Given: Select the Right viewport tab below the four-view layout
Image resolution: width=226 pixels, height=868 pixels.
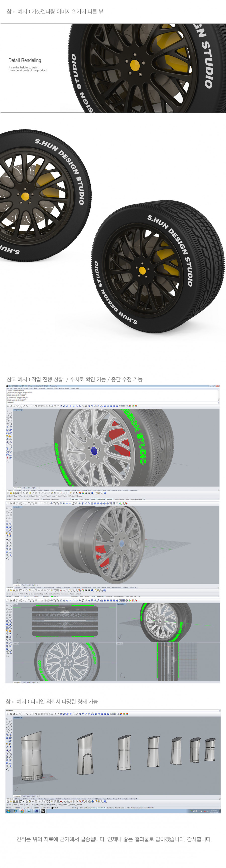Looking at the screenshot, I should pos(33,682).
